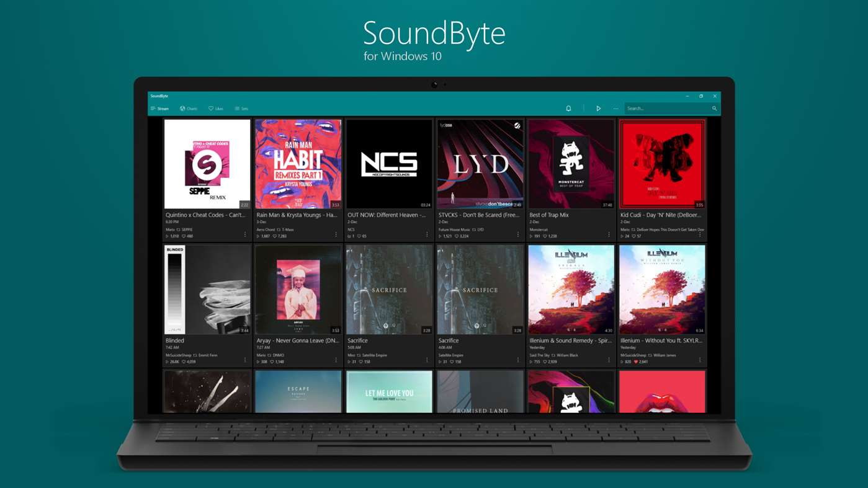
Task: Click repost icon beside William James
Action: [x=650, y=355]
